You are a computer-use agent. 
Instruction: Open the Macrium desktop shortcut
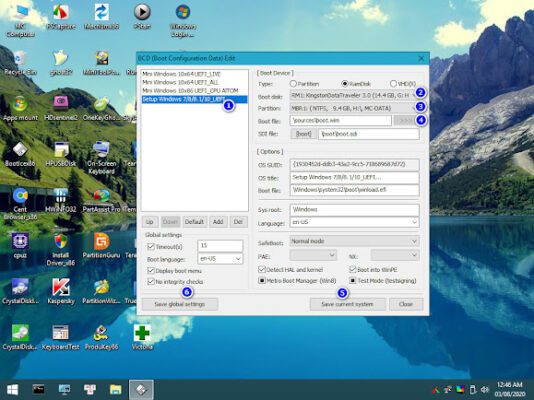coord(101,17)
